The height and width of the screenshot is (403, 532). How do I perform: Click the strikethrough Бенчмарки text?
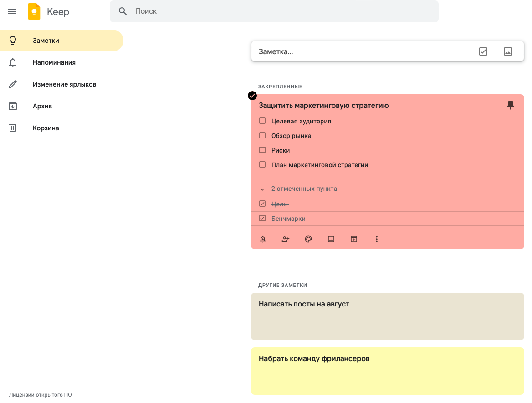coord(288,219)
